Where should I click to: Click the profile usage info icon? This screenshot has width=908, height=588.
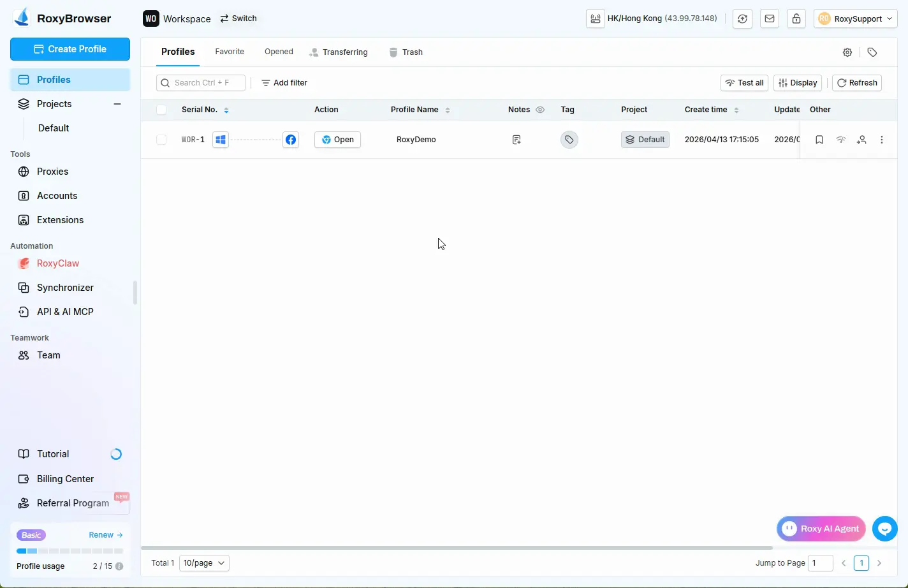pyautogui.click(x=119, y=566)
